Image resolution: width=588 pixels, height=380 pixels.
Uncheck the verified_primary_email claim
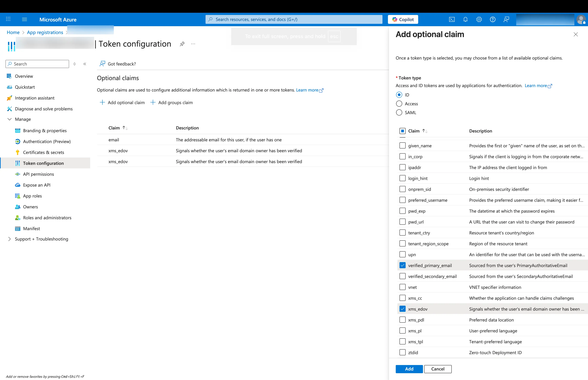tap(402, 265)
